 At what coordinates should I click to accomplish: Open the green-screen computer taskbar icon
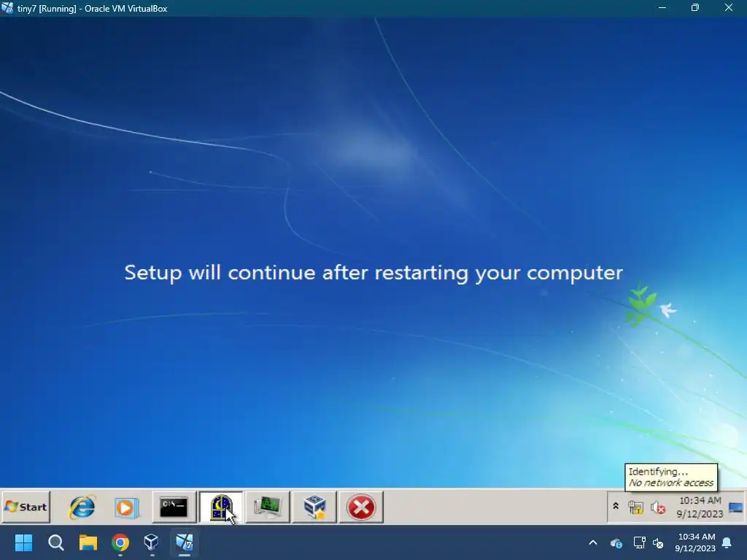tap(268, 507)
